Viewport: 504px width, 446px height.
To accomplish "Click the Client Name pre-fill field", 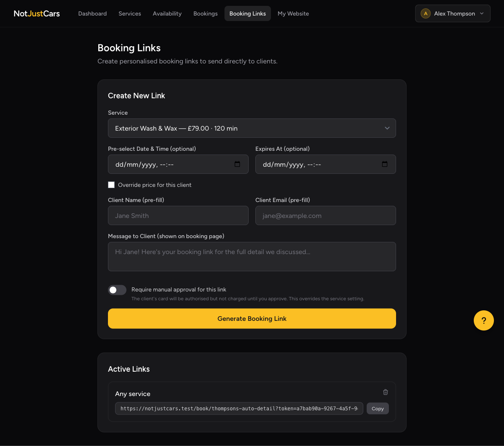I will click(x=178, y=215).
